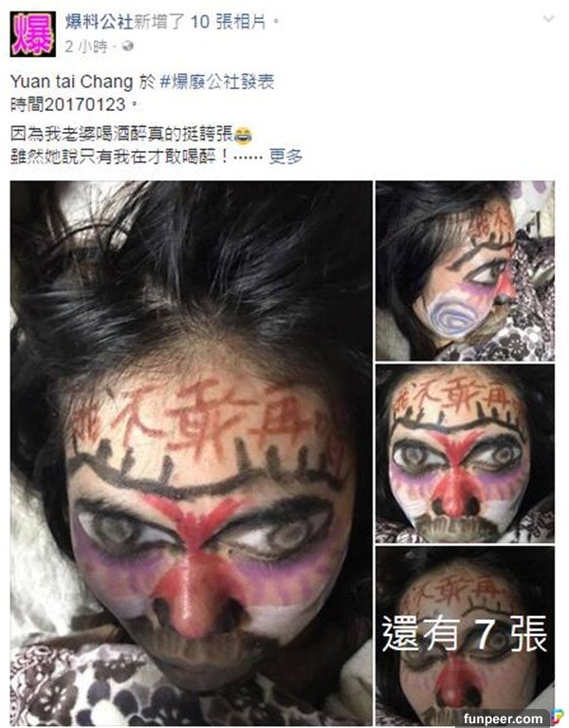This screenshot has width=569, height=728.
Task: Open the 2 小時 timestamp link
Action: point(86,47)
